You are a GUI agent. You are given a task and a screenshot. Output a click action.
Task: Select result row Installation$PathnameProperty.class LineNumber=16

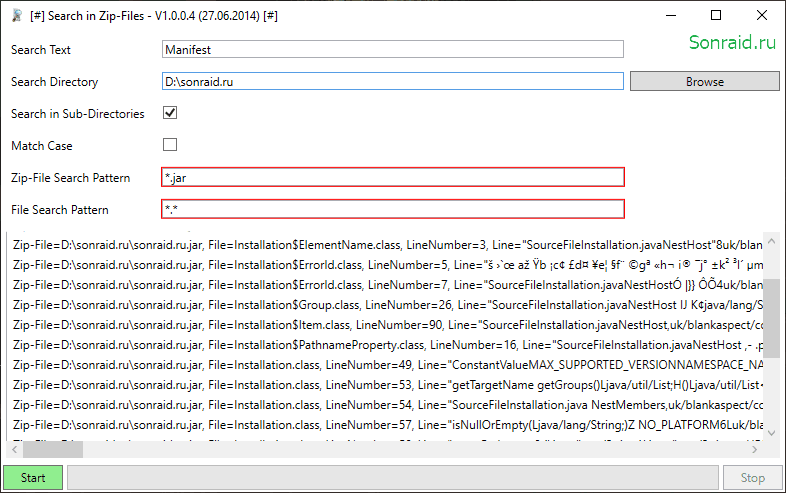tap(385, 345)
